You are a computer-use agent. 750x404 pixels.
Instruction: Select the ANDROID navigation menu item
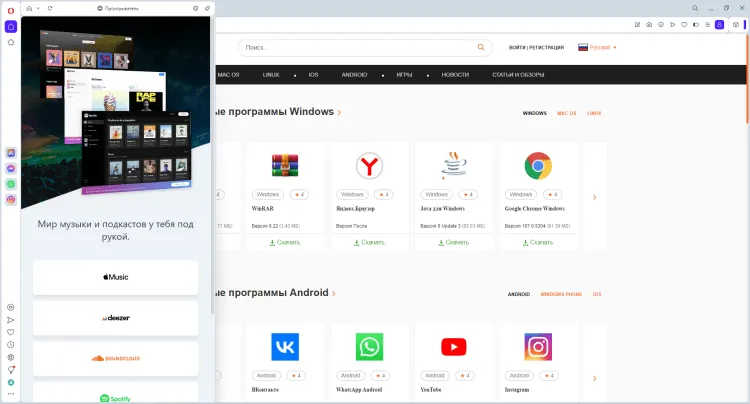(354, 75)
